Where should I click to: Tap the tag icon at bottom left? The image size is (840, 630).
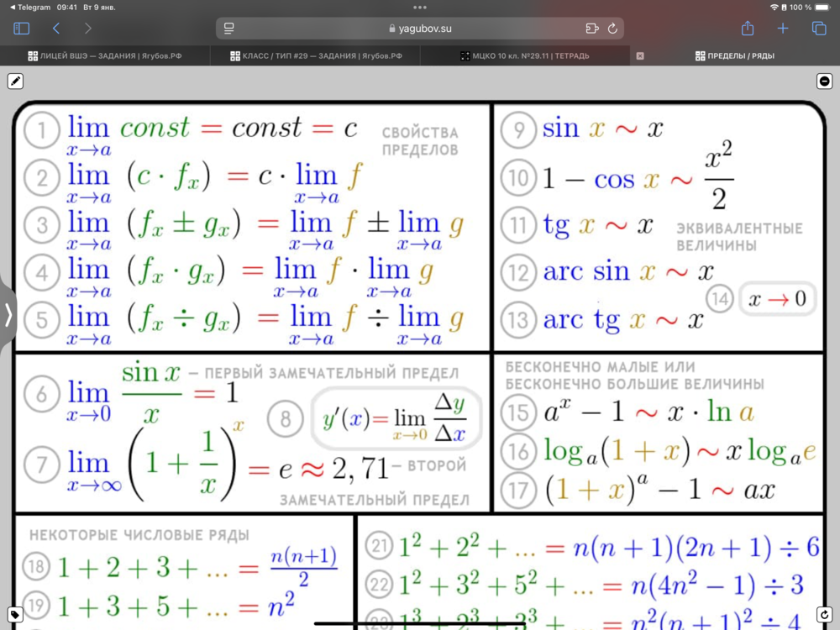coord(15,615)
